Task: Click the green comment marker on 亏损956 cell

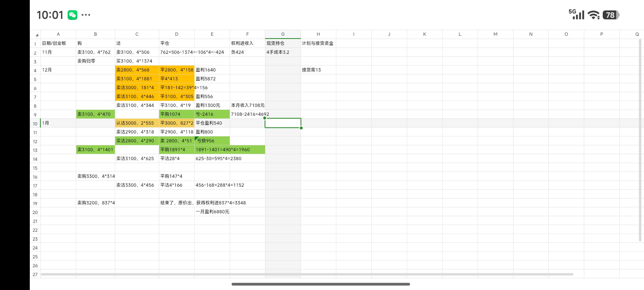Action: click(196, 138)
